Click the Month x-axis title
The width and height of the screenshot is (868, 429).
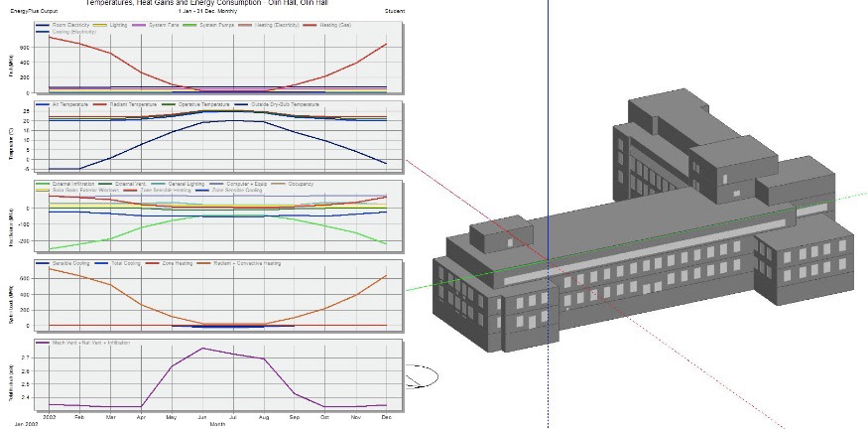coord(217,424)
